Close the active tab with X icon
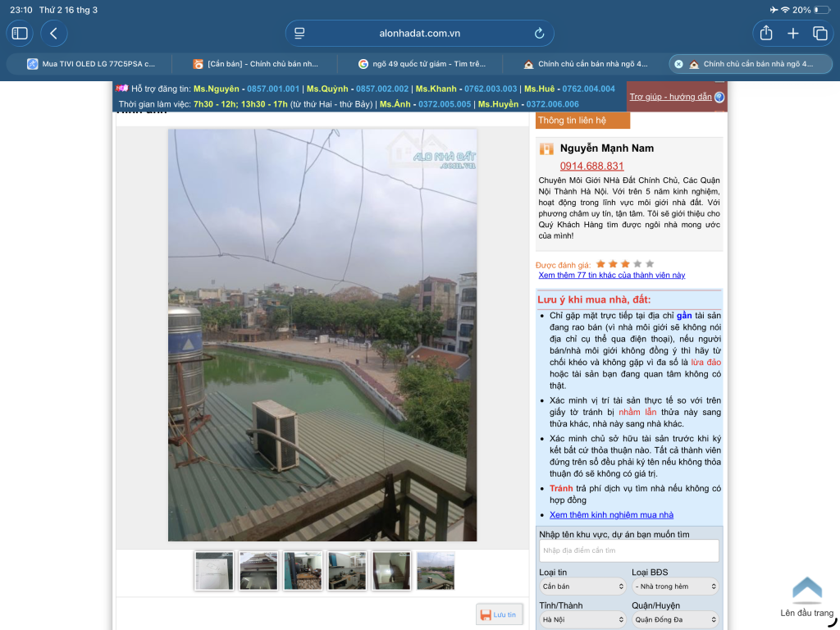 click(678, 64)
